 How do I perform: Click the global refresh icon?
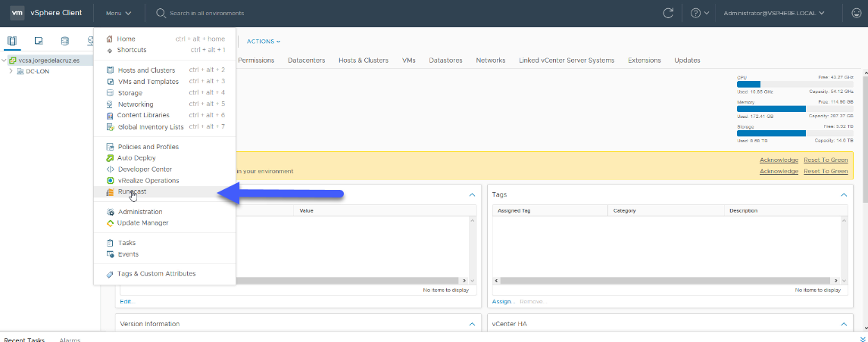click(x=668, y=13)
